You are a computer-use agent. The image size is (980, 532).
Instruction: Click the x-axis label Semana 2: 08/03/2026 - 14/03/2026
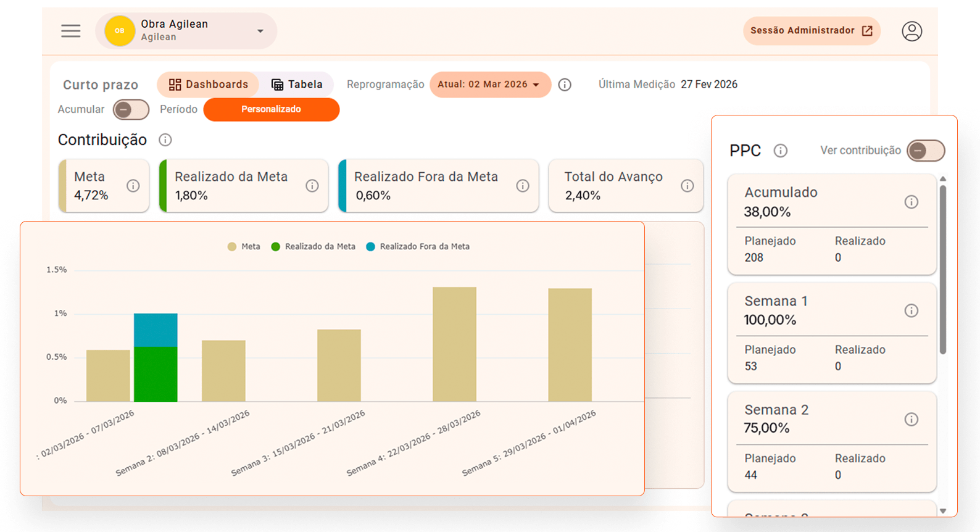pos(183,443)
